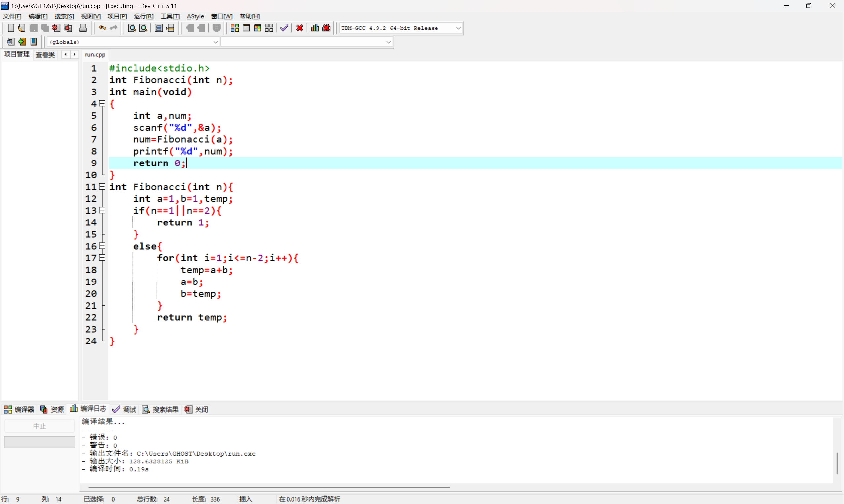
Task: Open the TDM-GCC compiler selection dropdown
Action: (458, 28)
